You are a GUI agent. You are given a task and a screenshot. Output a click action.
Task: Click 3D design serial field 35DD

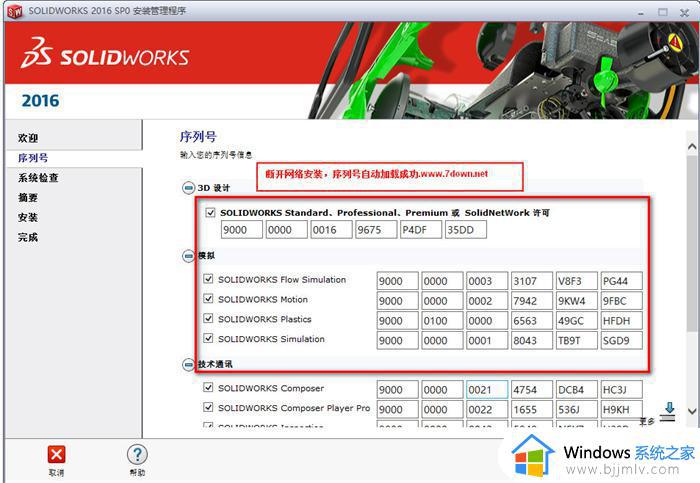coord(466,230)
